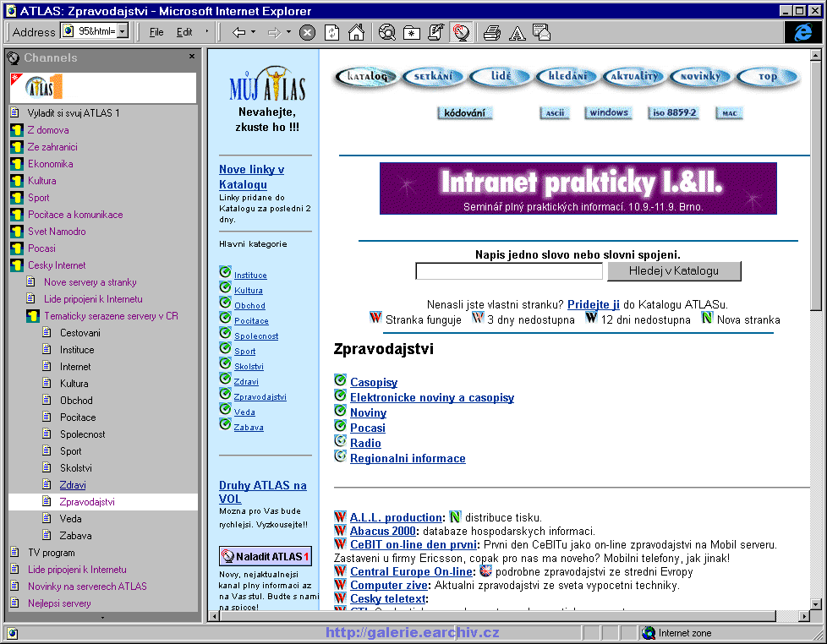Go to the Home page icon
Image resolution: width=827 pixels, height=644 pixels.
point(357,33)
